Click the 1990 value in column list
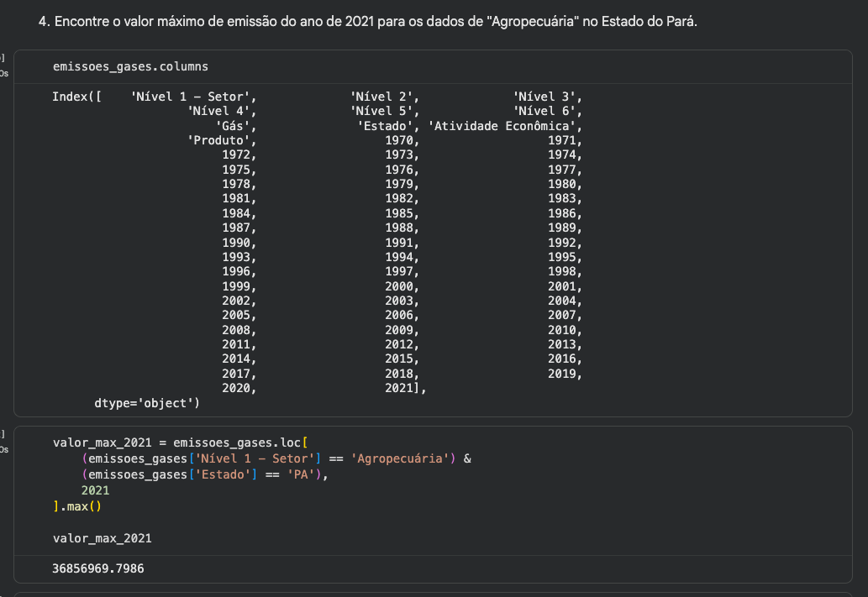Image resolution: width=868 pixels, height=597 pixels. 236,243
